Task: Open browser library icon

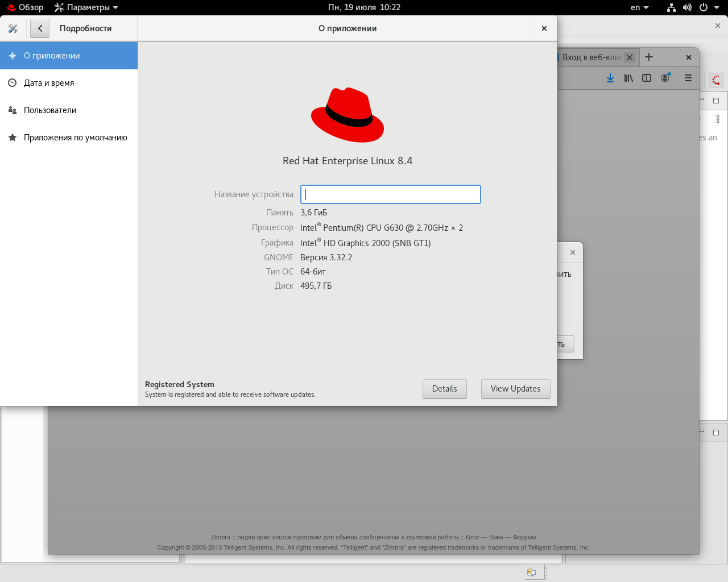Action: coord(628,78)
